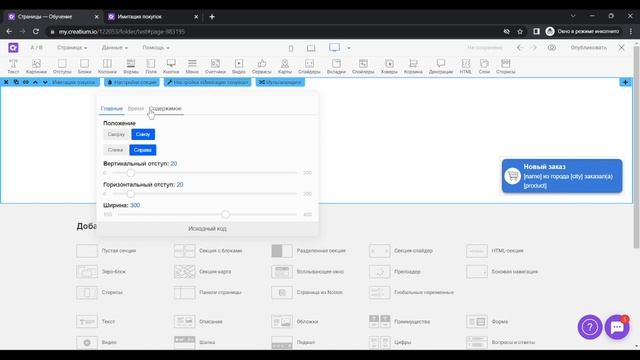Open the Данные dropdown menu
This screenshot has width=640, height=360.
[x=115, y=48]
